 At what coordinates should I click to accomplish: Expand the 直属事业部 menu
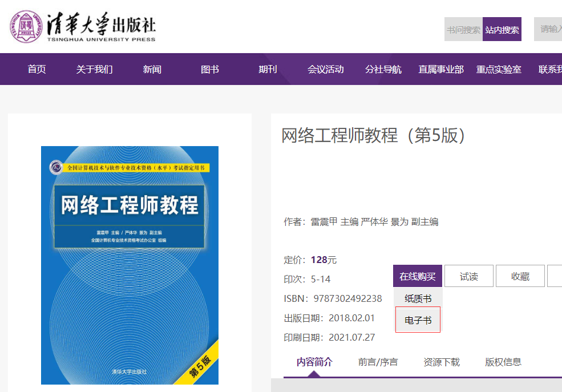tap(441, 69)
